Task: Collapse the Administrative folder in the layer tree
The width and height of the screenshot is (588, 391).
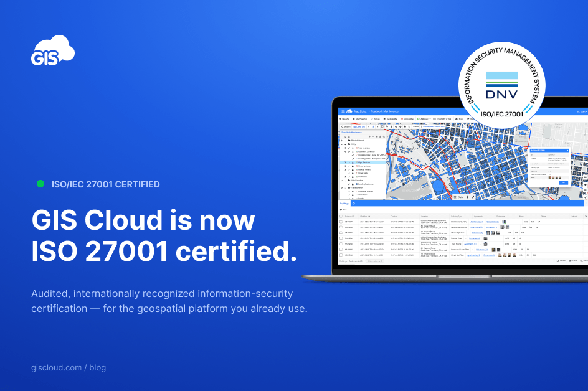Action: (x=341, y=181)
